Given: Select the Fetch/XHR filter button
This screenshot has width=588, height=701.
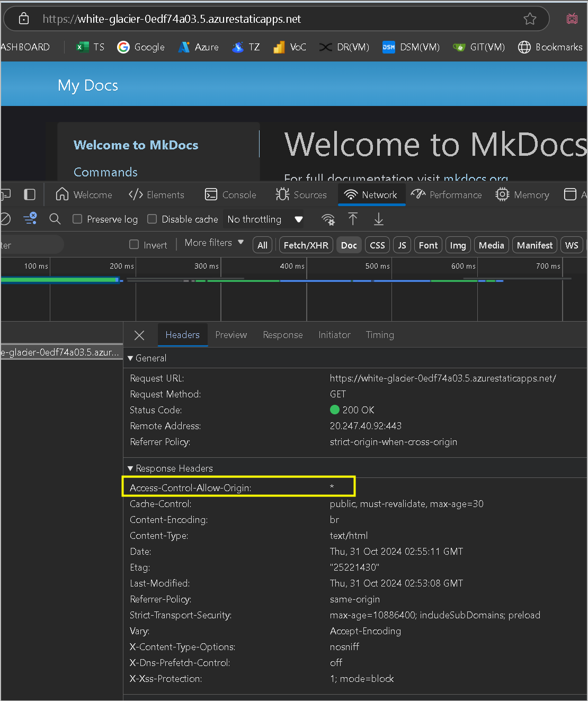Looking at the screenshot, I should (x=306, y=245).
